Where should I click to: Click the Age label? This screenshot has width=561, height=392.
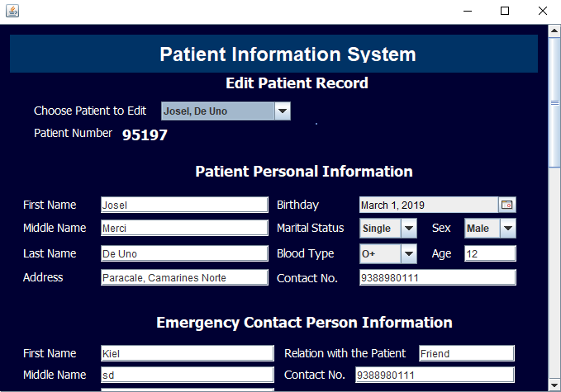441,253
